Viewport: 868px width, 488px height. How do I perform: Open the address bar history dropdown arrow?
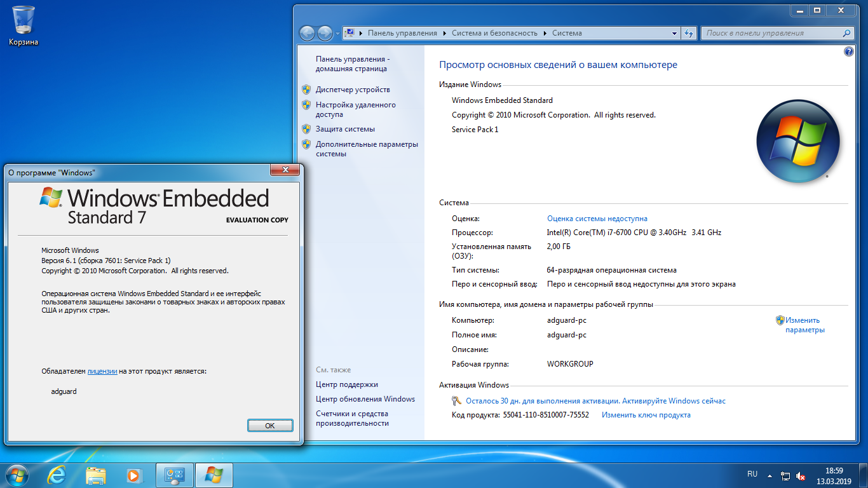(675, 33)
